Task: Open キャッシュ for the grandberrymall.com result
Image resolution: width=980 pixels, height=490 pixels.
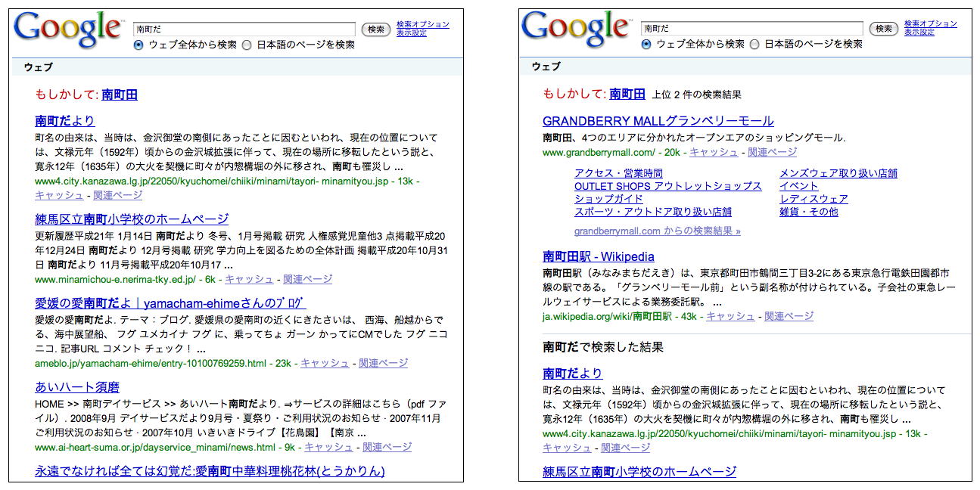Action: click(x=714, y=152)
